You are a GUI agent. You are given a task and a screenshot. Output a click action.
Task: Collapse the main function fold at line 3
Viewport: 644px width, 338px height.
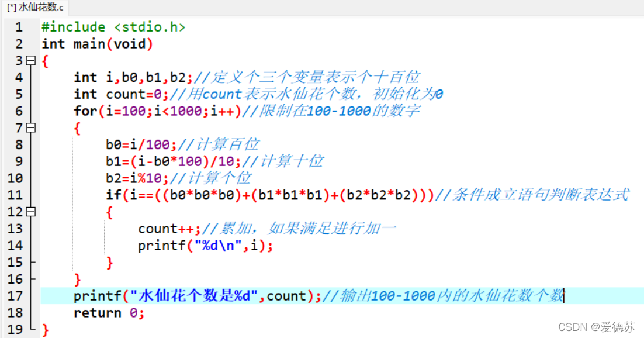pos(31,60)
